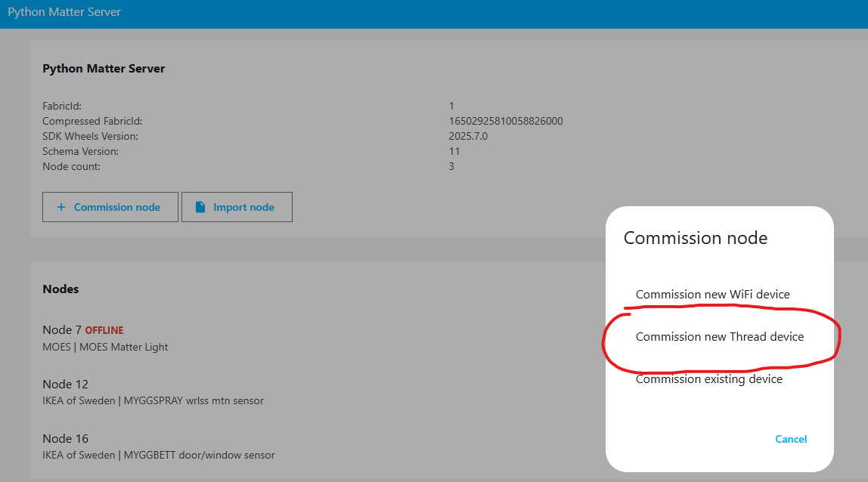The height and width of the screenshot is (482, 868).
Task: Click the OFFLINE status badge
Action: [104, 330]
